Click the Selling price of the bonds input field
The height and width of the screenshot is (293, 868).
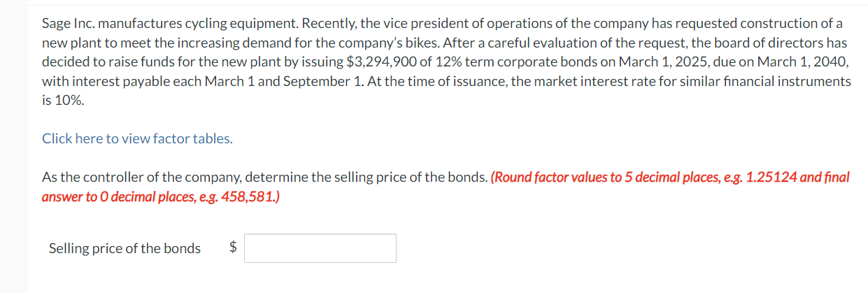320,248
